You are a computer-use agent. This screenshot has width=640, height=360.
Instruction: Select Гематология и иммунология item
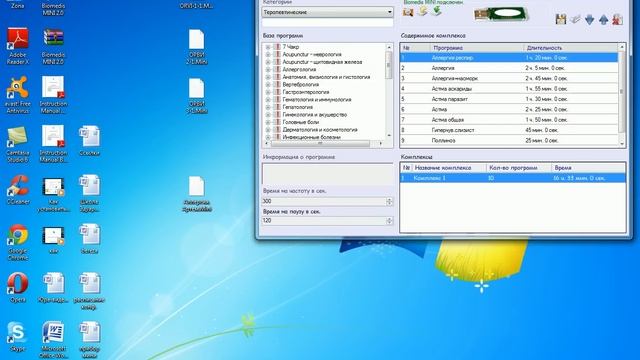(x=317, y=100)
